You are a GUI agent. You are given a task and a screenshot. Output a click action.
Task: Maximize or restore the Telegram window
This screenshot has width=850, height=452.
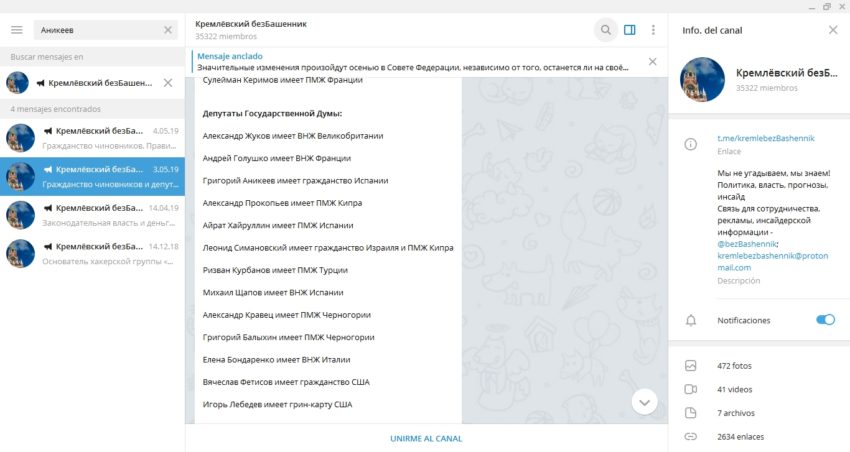pos(827,7)
